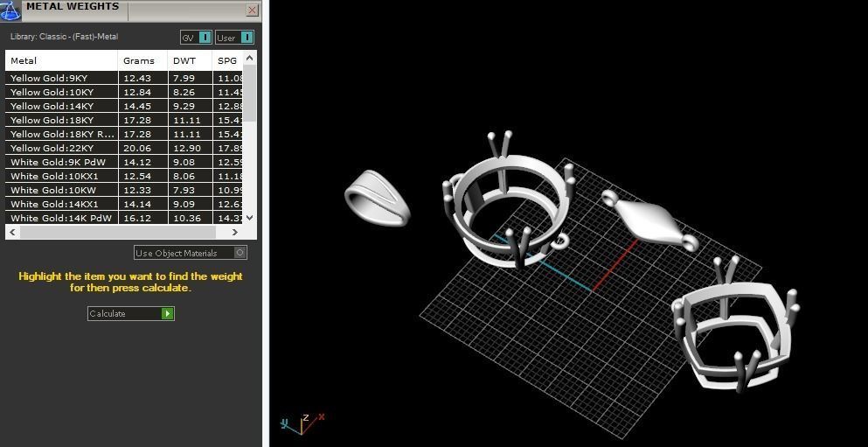Click the vertical scrollbar thumb of the table

pos(250,93)
